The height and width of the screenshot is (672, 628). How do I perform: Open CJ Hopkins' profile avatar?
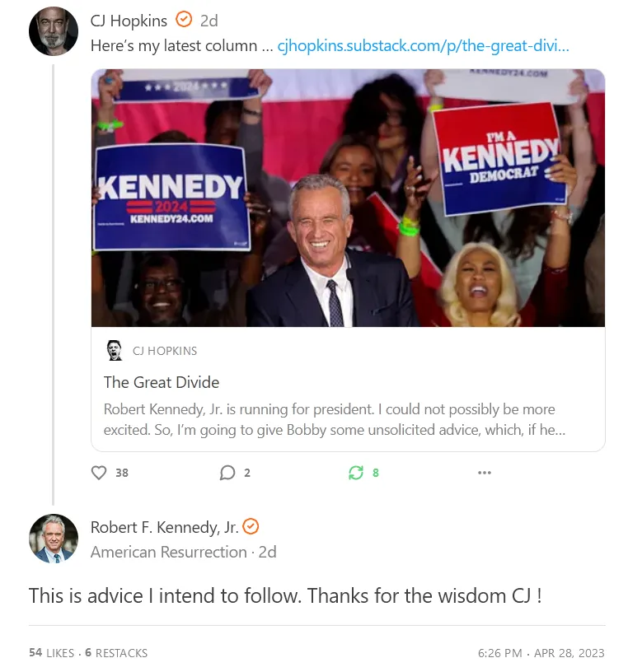click(54, 31)
